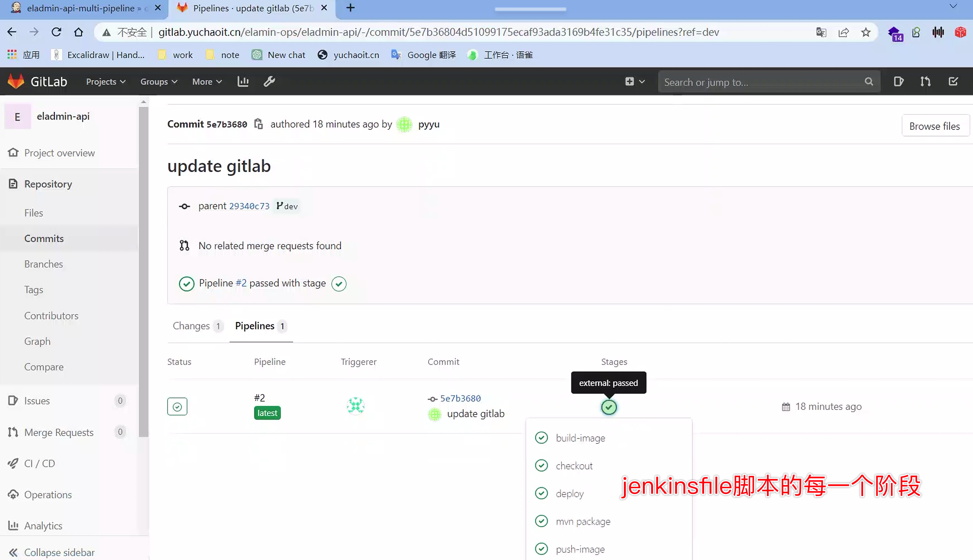Expand the Groups dropdown menu

[x=159, y=82]
